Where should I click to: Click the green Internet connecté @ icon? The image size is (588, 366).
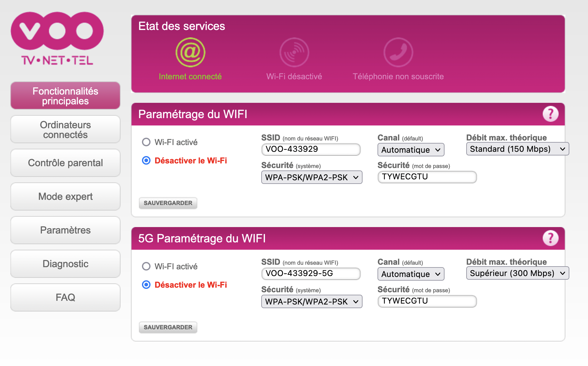tap(190, 52)
